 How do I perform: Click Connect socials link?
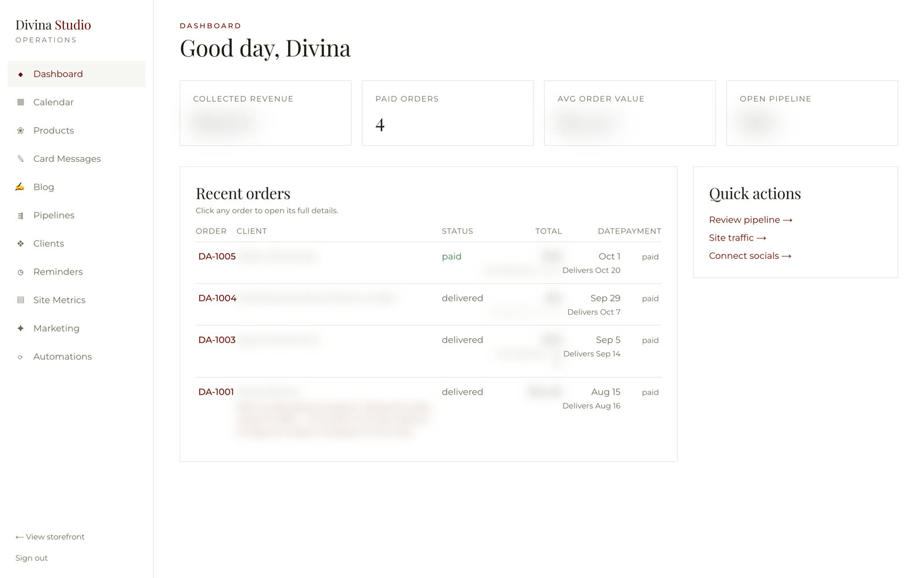[x=750, y=256]
